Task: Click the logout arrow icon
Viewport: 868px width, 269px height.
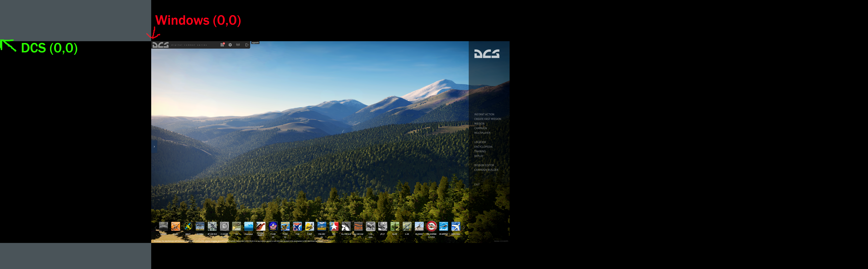Action: click(247, 45)
